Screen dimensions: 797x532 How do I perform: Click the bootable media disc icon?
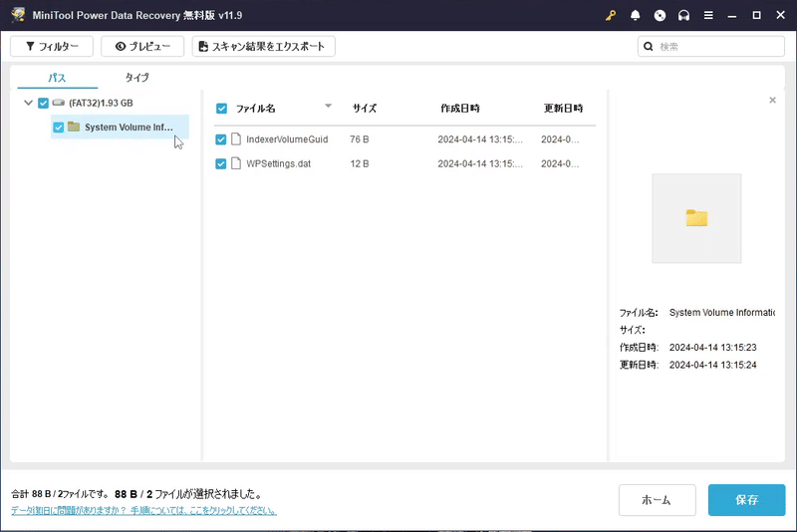point(660,15)
